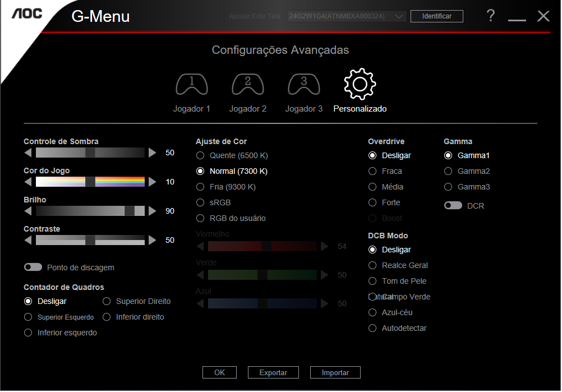
Task: Set DCB Modo to Autodetectar
Action: coord(398,328)
